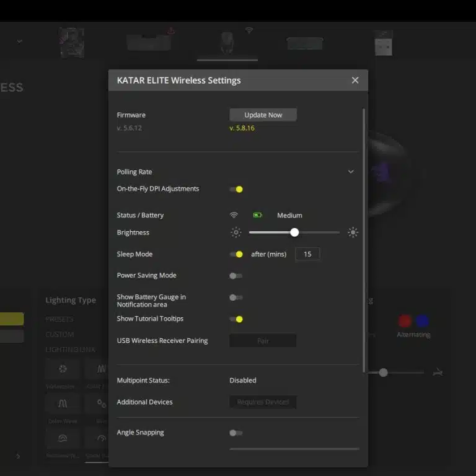Click the battery level icon
Viewport: 476px width, 476px height.
[x=257, y=215]
